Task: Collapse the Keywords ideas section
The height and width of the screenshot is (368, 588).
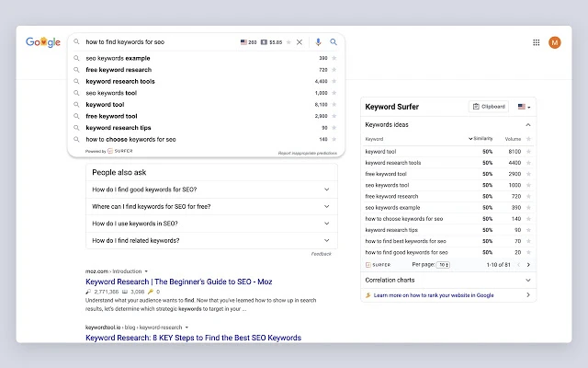Action: 528,124
